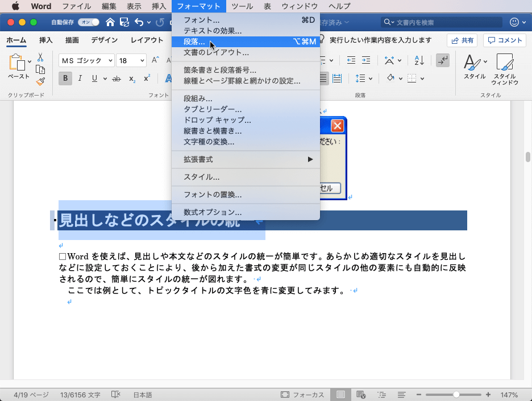This screenshot has width=532, height=401.
Task: Open the ツール menu
Action: 242,6
